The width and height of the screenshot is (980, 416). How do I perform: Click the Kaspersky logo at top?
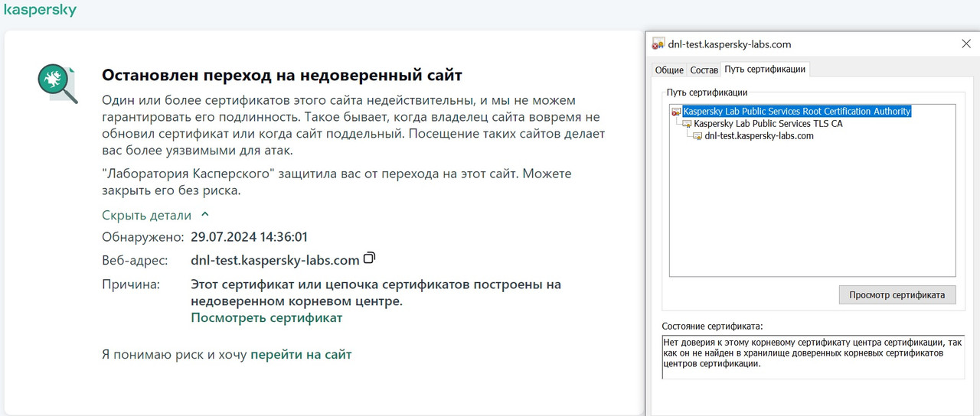point(41,11)
